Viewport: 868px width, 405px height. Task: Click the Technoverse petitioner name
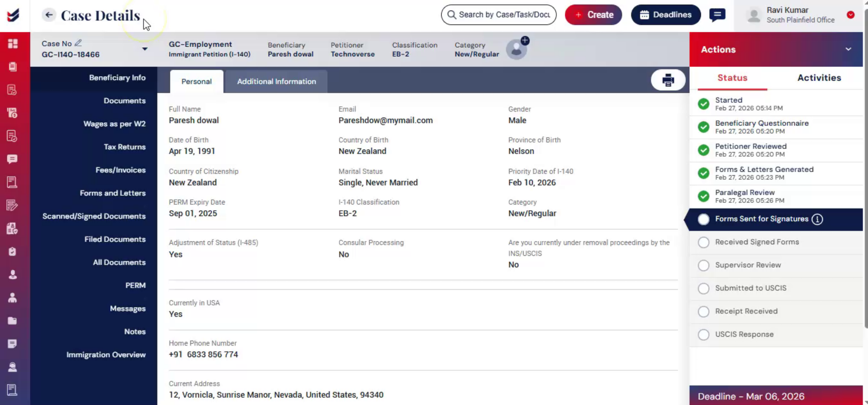click(x=353, y=54)
